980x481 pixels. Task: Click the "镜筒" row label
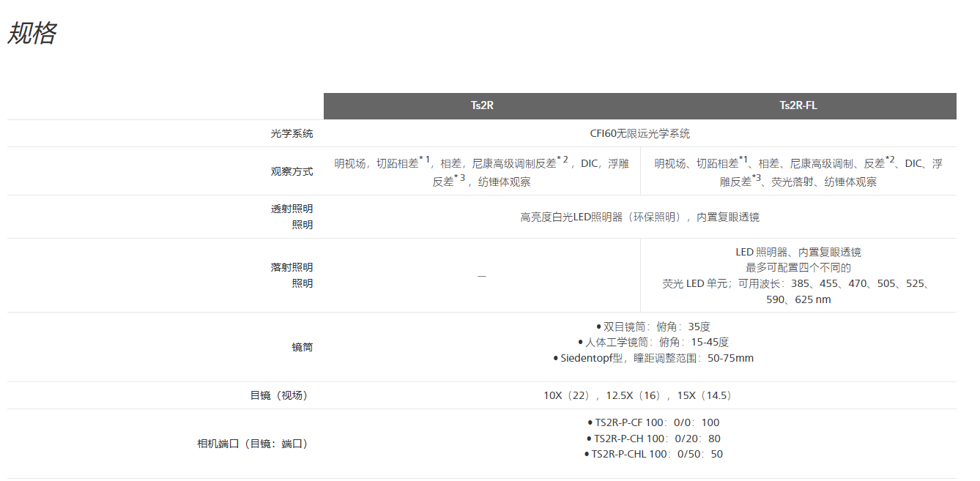click(x=302, y=347)
